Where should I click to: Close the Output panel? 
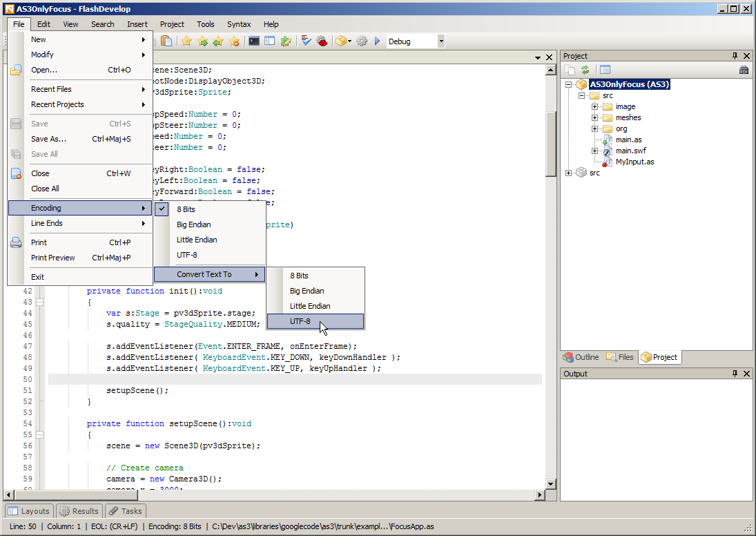pos(747,374)
